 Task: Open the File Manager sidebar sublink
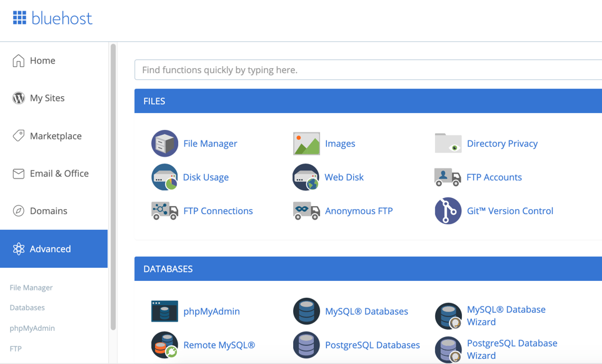coord(31,288)
